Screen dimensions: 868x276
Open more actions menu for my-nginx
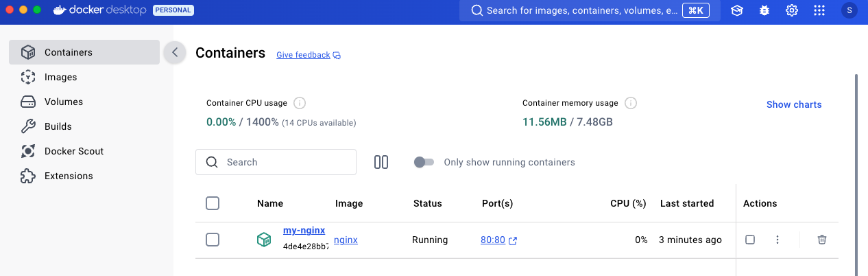[x=777, y=240]
